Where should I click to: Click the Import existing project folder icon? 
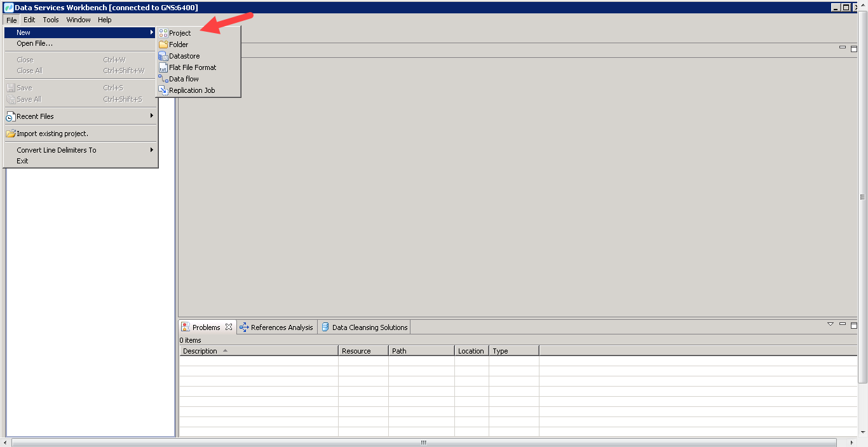tap(11, 134)
